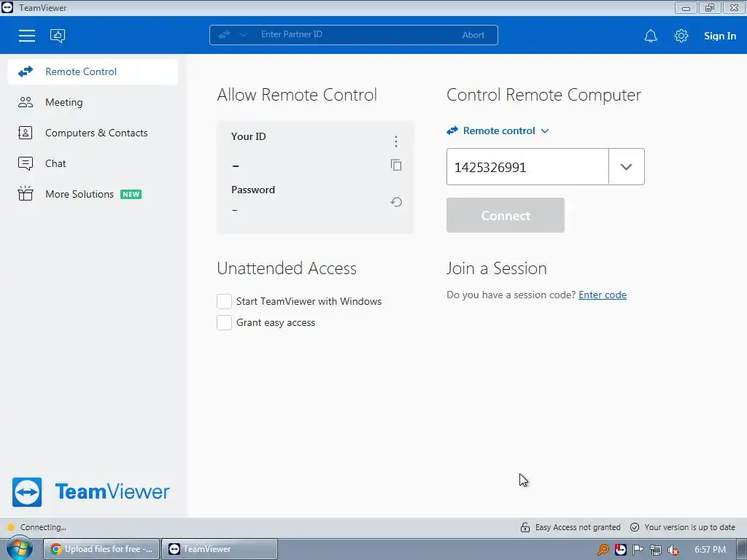This screenshot has width=747, height=560.
Task: Switch to Chrome Upload files taskbar item
Action: coord(101,549)
